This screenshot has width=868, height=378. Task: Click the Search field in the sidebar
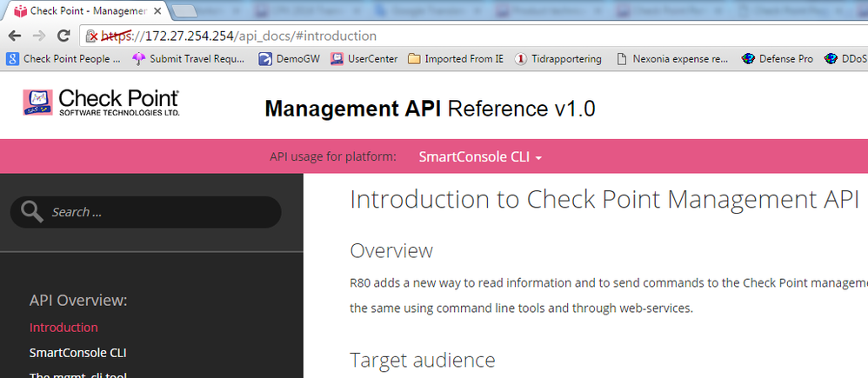click(x=145, y=212)
